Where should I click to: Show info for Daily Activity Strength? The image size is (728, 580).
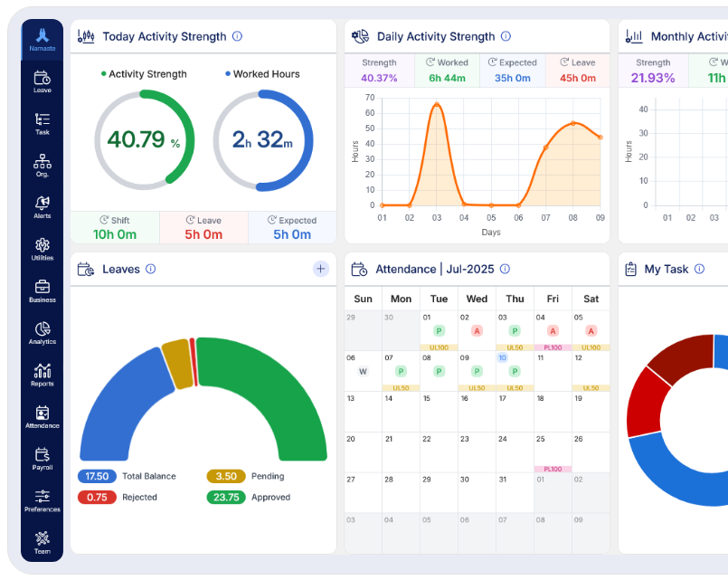coord(505,36)
